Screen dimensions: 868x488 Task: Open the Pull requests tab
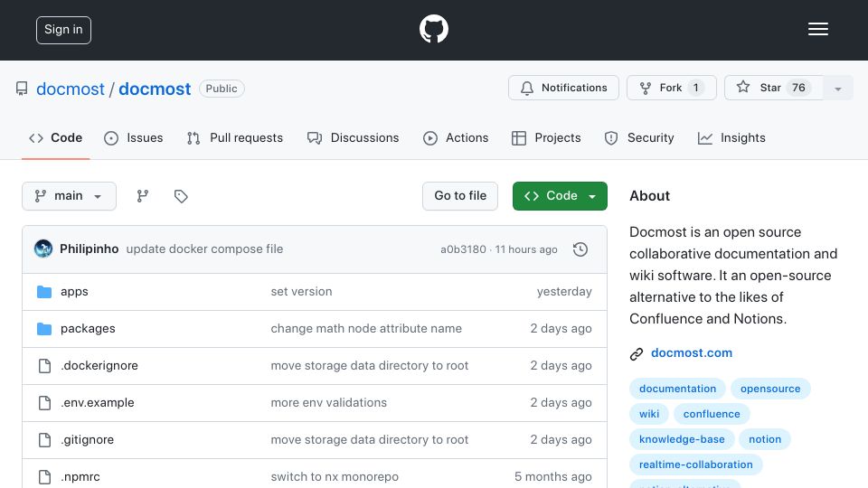pyautogui.click(x=235, y=137)
